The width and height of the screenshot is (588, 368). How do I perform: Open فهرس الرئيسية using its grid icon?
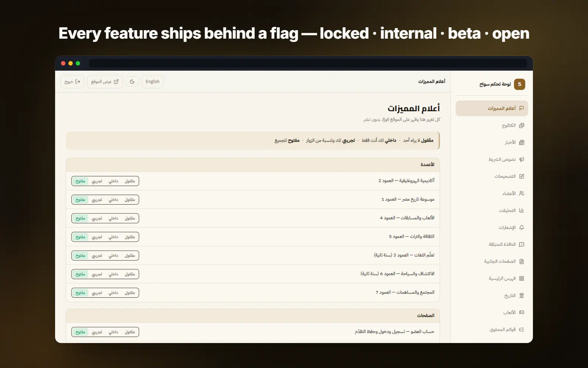point(521,278)
